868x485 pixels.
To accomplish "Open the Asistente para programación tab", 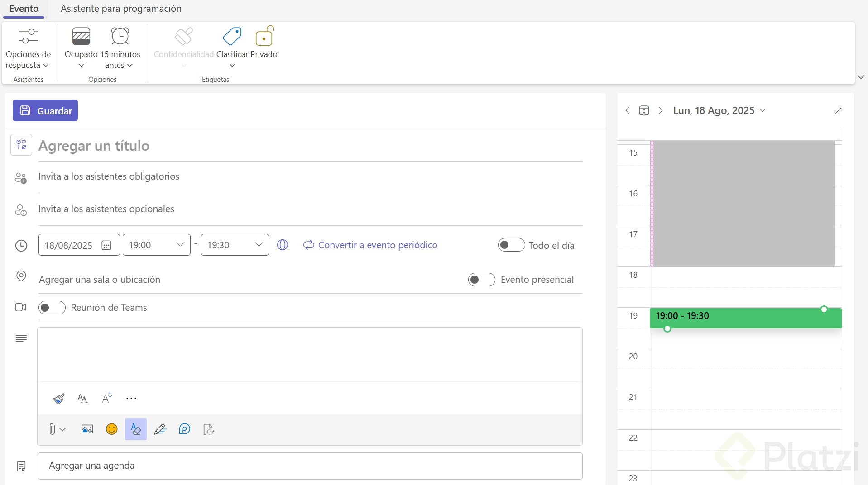I will [121, 9].
